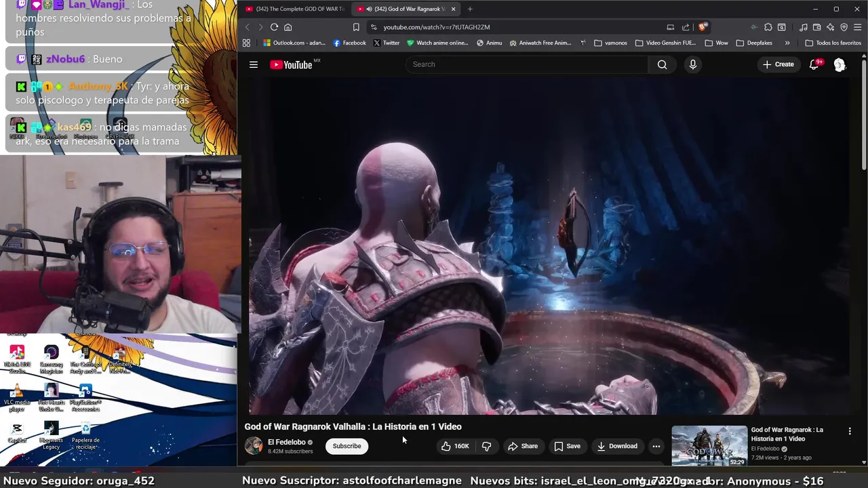Open the YouTube guide hamburger menu
This screenshot has width=868, height=488.
click(254, 64)
